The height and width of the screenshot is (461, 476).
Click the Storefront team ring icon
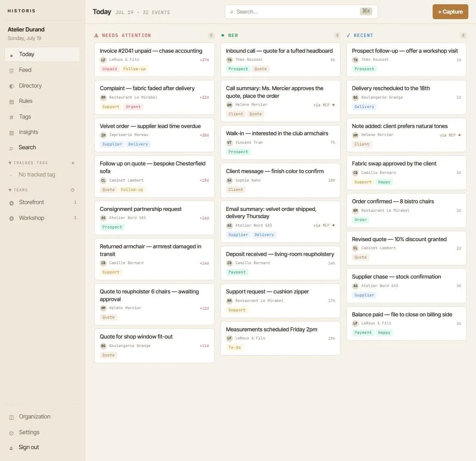coord(11,203)
